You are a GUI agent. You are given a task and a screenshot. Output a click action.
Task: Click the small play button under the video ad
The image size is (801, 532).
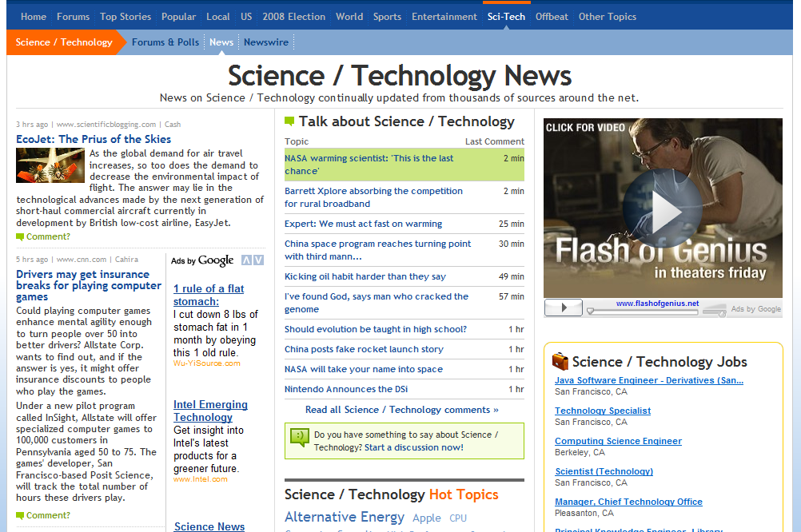(564, 308)
